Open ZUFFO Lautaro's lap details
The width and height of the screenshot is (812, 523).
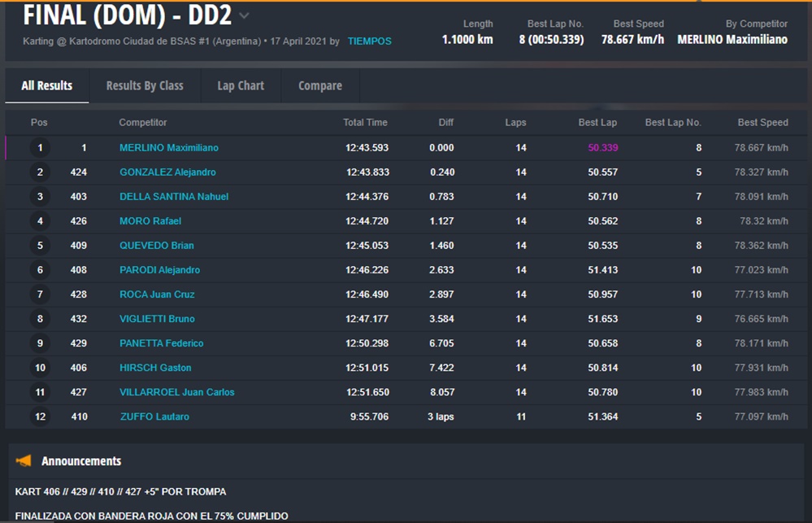[154, 416]
